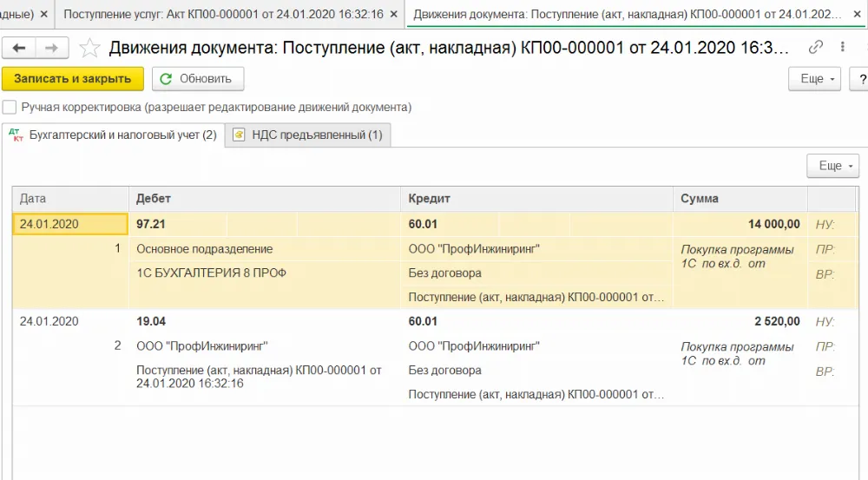868x480 pixels.
Task: Open the three-dot options menu in title bar
Action: pyautogui.click(x=843, y=48)
